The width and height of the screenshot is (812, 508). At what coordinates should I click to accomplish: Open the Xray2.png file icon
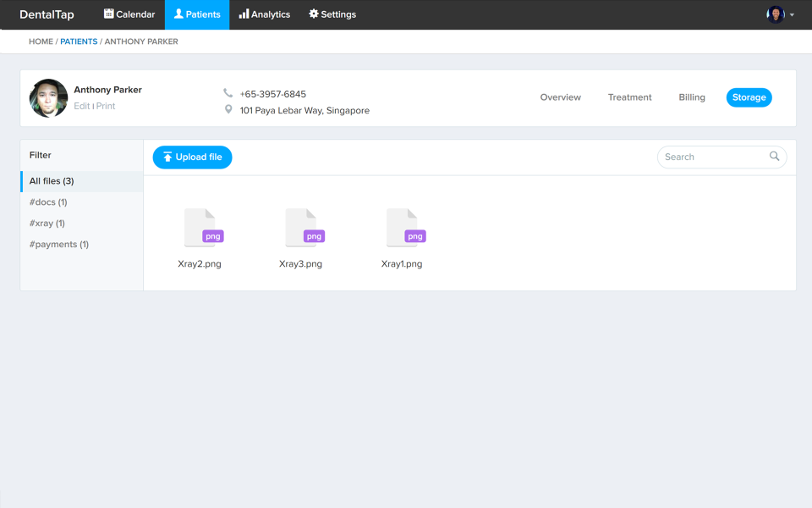click(204, 228)
